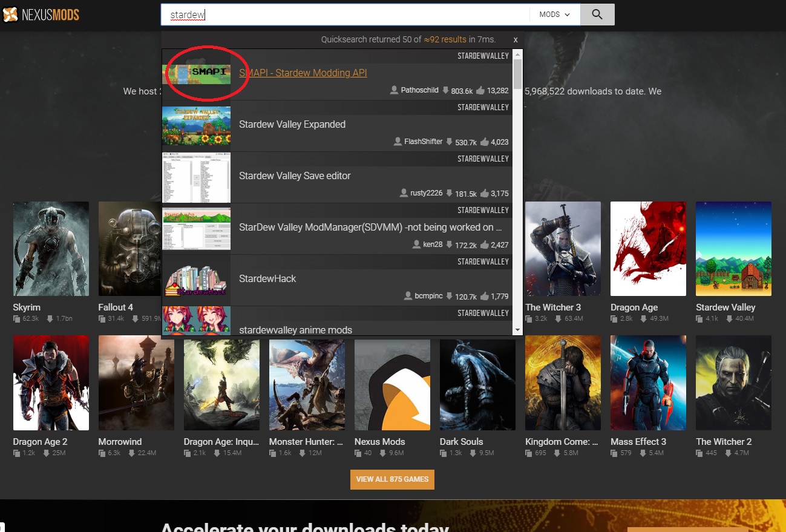Click the user icon beside rusty2226

pyautogui.click(x=404, y=193)
